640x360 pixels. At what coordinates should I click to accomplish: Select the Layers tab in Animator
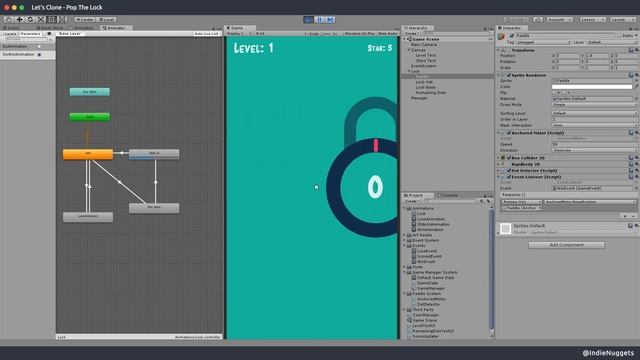[10, 33]
